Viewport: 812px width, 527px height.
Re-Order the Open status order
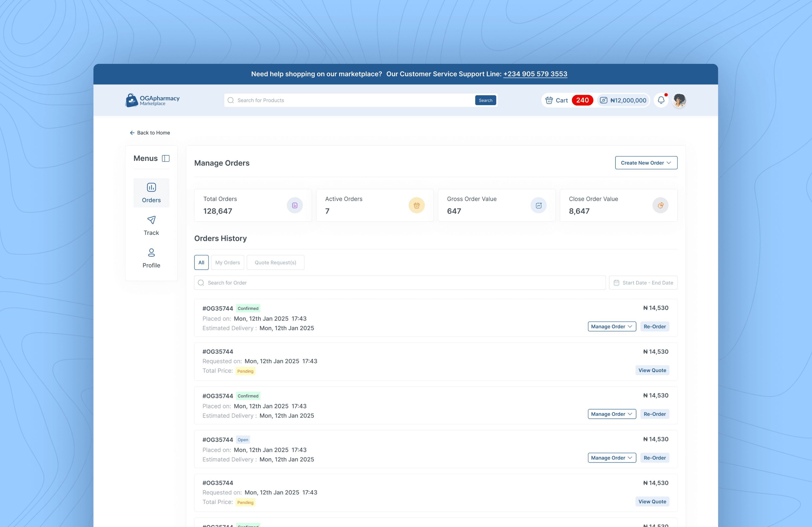(655, 458)
